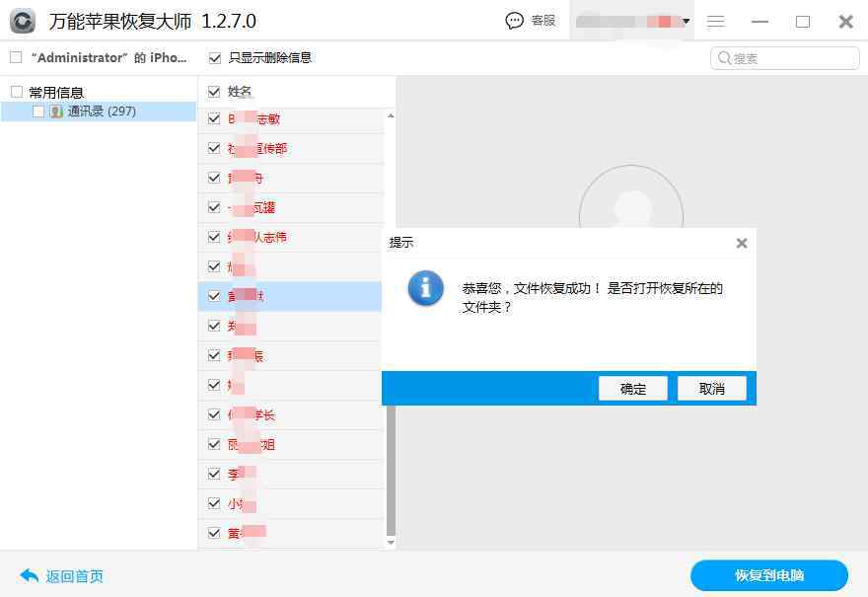
Task: Click the 通讯录 contacts icon
Action: pyautogui.click(x=56, y=112)
